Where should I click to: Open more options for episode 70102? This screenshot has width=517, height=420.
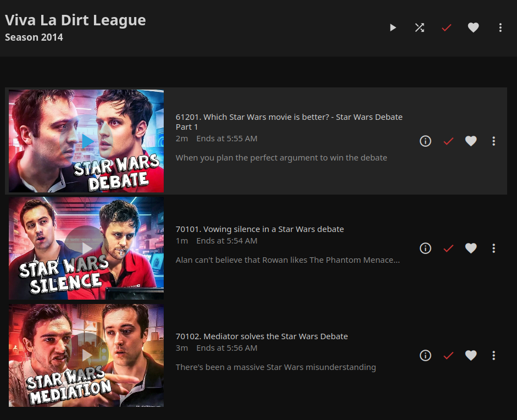(x=493, y=355)
